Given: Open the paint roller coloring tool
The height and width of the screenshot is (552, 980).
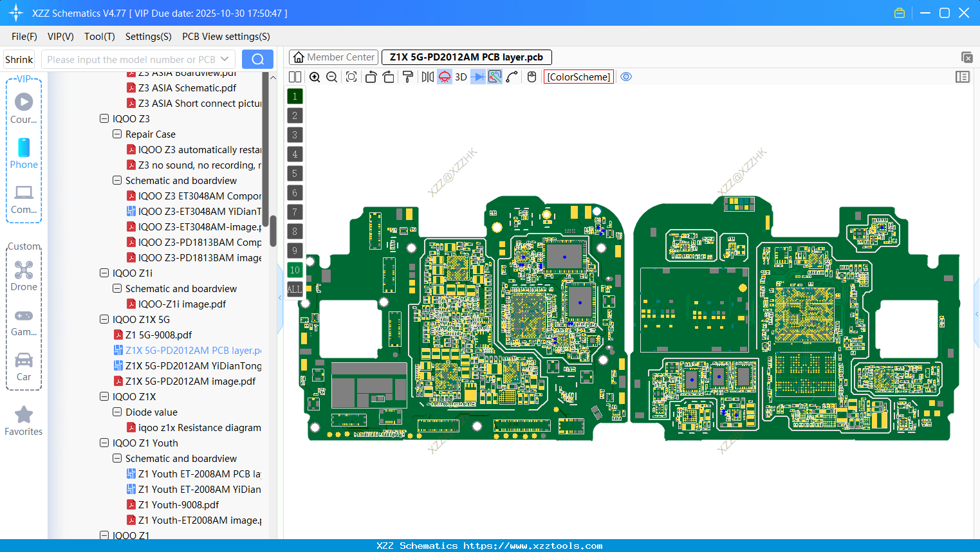Looking at the screenshot, I should 408,77.
